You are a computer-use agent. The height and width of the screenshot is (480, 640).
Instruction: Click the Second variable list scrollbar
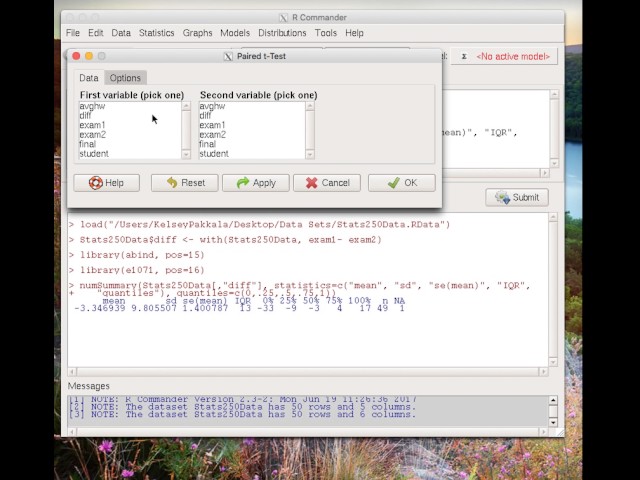pyautogui.click(x=309, y=130)
